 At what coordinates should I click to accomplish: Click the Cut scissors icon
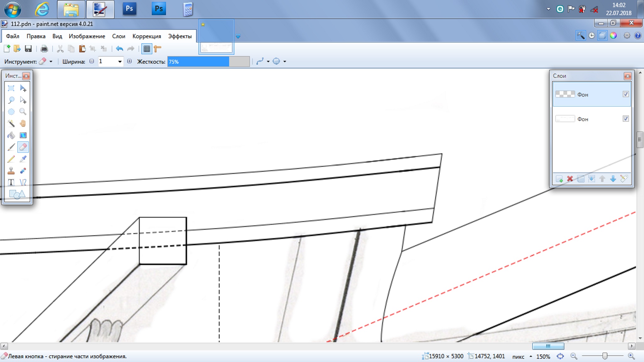60,48
